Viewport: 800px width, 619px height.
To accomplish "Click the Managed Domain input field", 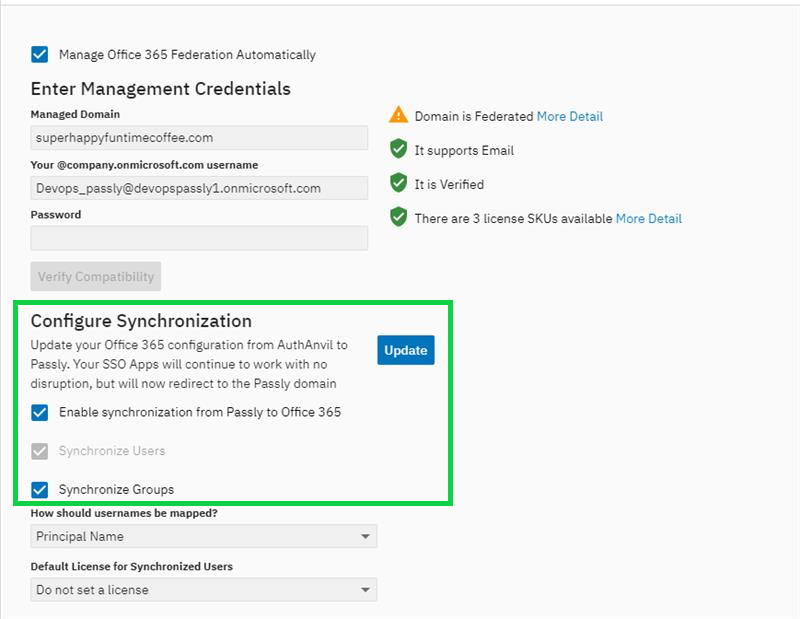I will [x=199, y=138].
